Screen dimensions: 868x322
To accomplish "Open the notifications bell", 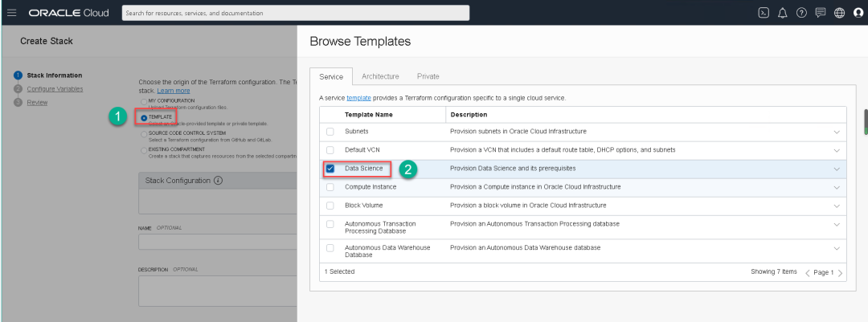I will (x=782, y=13).
